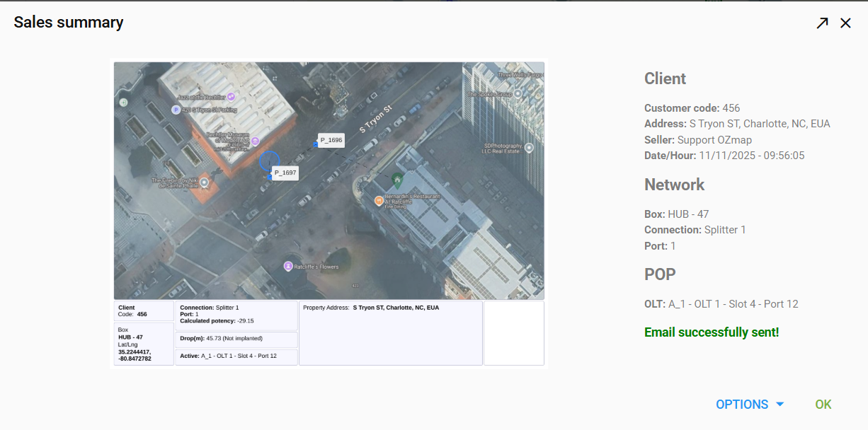Click Email successfully sent! message
868x430 pixels.
coord(712,332)
